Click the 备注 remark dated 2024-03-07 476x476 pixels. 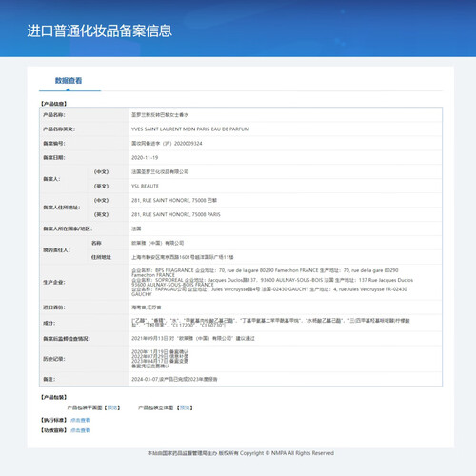tap(174, 379)
